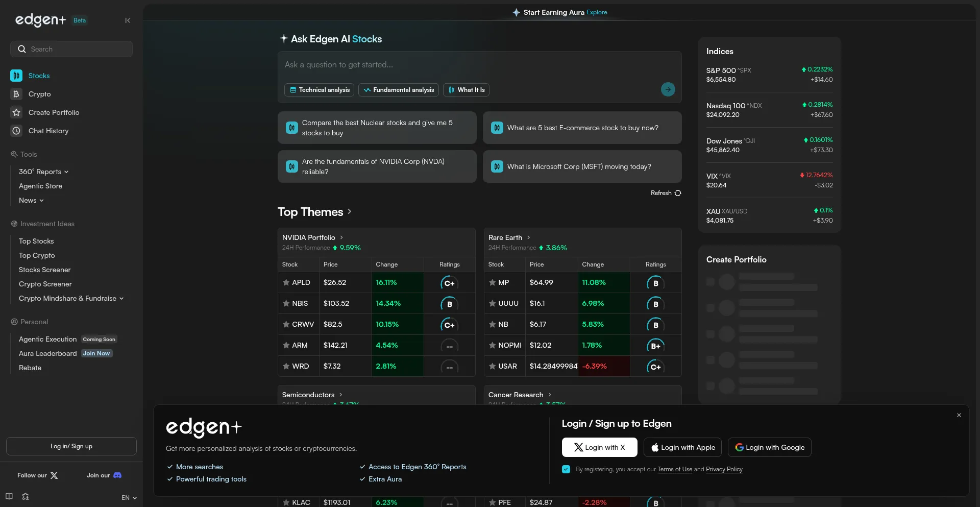
Task: Go to Stocks Screener
Action: point(45,270)
